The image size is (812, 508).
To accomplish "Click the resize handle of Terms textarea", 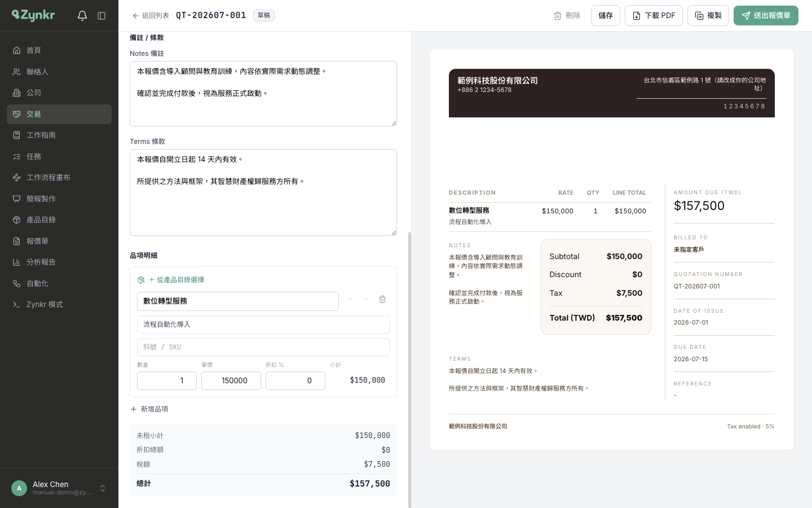I will pyautogui.click(x=394, y=233).
